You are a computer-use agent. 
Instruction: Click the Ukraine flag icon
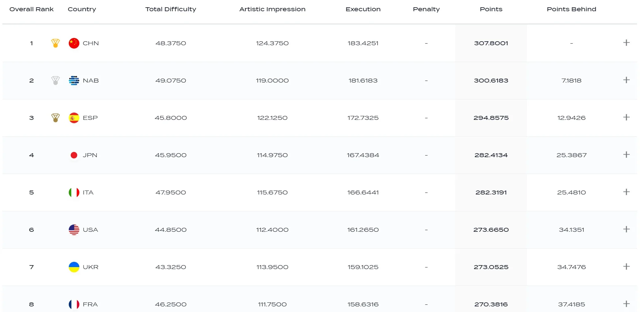(74, 267)
